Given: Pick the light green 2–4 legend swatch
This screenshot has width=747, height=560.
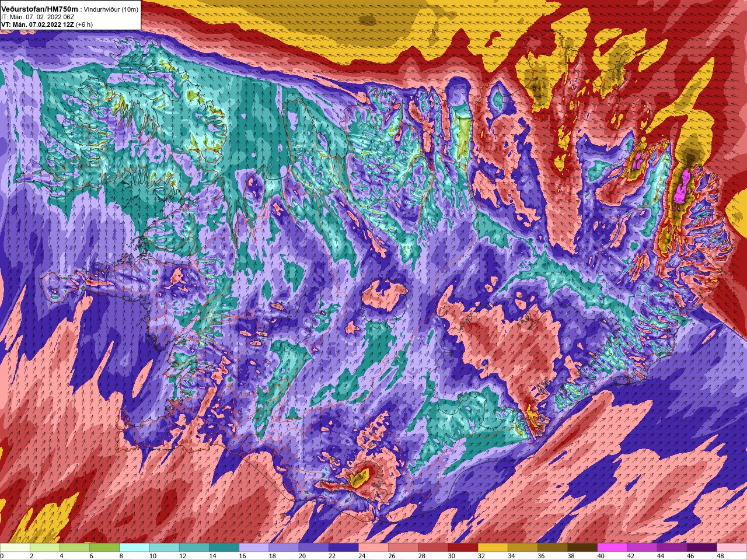Looking at the screenshot, I should [45, 548].
